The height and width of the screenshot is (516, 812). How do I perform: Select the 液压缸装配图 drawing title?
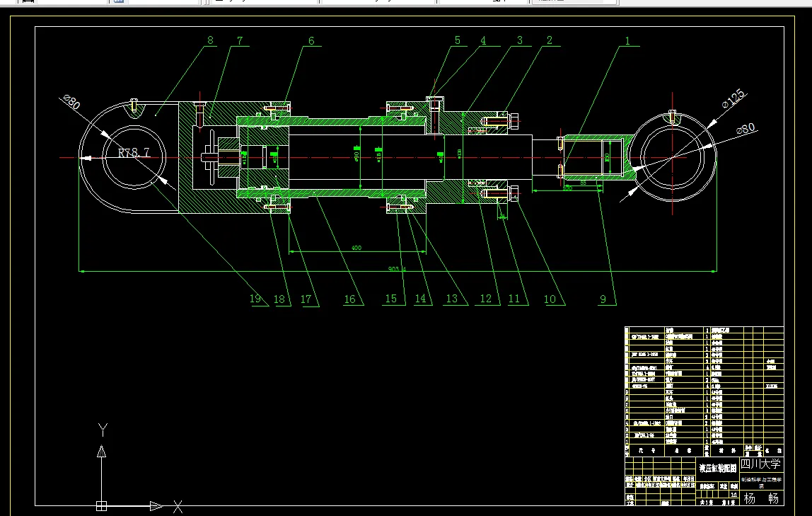718,469
